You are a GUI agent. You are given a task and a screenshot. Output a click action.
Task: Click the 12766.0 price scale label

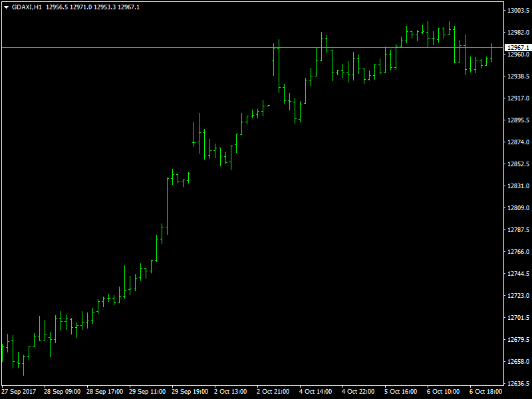(518, 252)
